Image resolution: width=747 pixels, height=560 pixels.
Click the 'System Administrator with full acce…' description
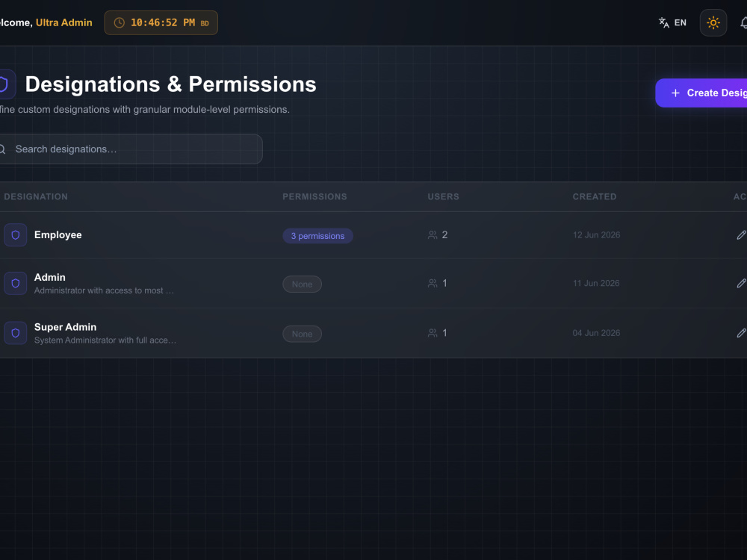click(x=105, y=340)
